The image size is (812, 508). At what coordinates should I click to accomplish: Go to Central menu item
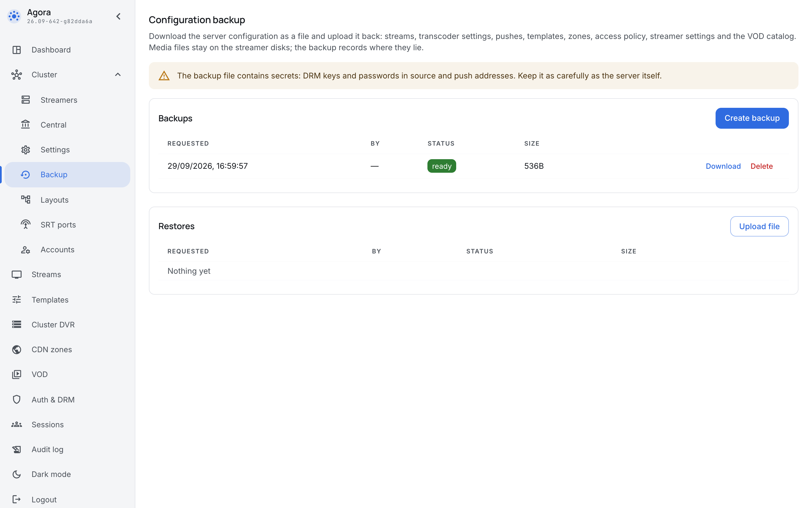pos(67,125)
